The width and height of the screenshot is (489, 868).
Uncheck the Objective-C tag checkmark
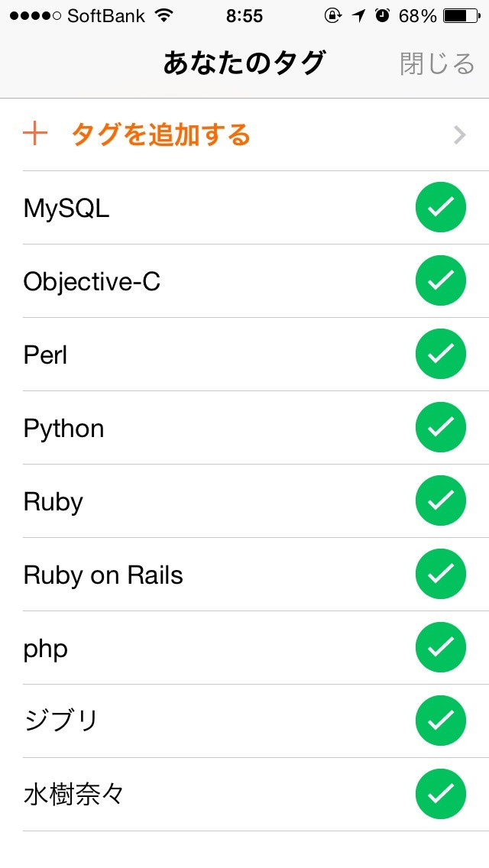click(441, 280)
